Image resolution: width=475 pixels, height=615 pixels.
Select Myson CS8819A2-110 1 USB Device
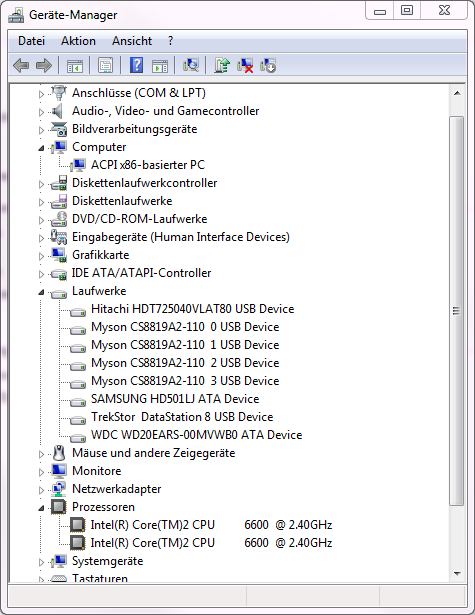pos(185,345)
